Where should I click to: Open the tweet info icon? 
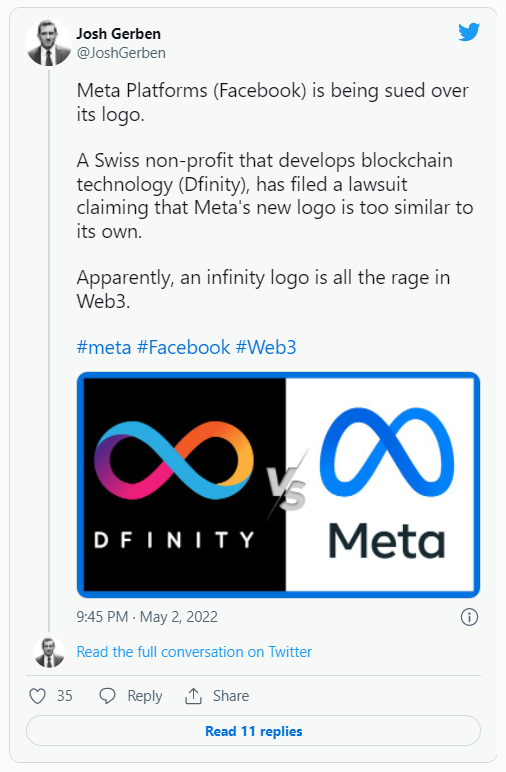pyautogui.click(x=469, y=617)
